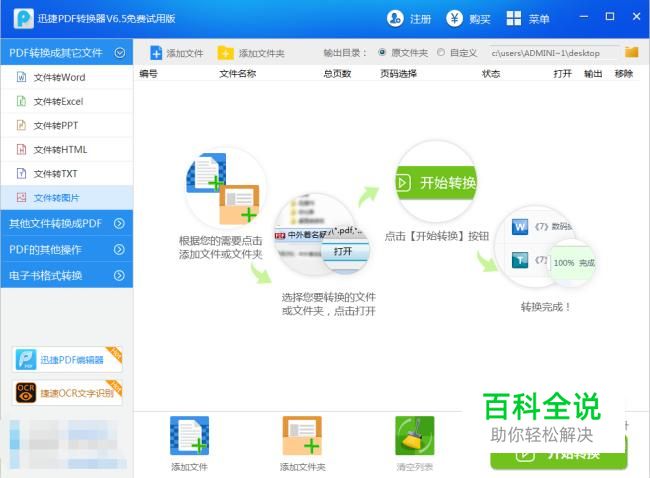The height and width of the screenshot is (478, 650).
Task: Select 文件转HTML menu item
Action: coord(67,149)
